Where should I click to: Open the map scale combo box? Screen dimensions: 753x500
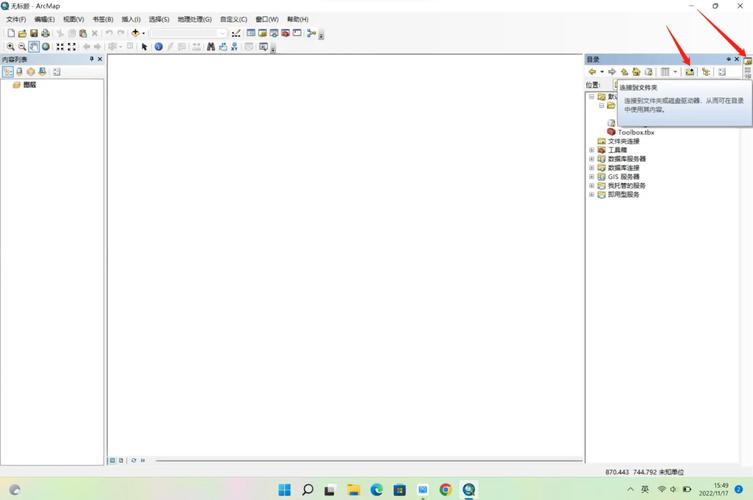188,33
